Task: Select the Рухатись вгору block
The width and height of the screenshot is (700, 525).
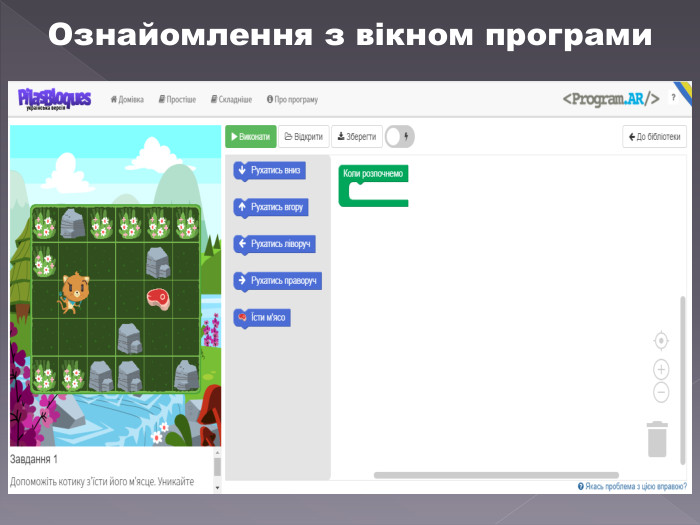Action: point(271,208)
